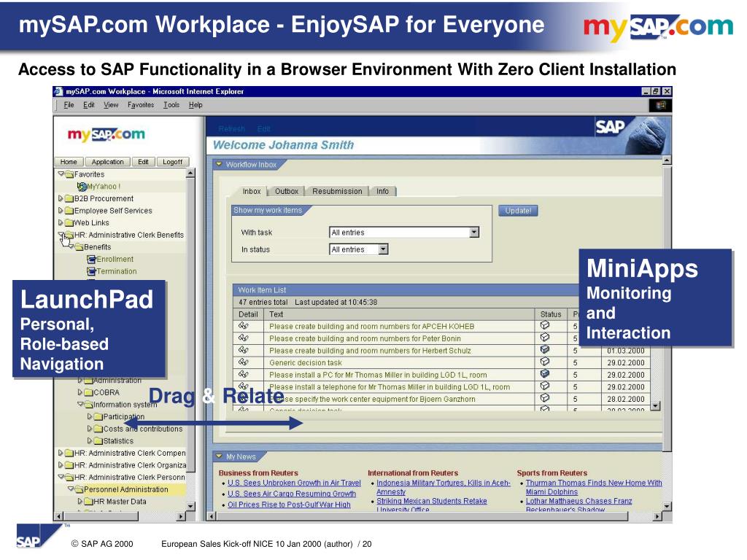Image resolution: width=747 pixels, height=560 pixels.
Task: Open detail icon for Peter Bonin work item
Action: click(x=244, y=338)
